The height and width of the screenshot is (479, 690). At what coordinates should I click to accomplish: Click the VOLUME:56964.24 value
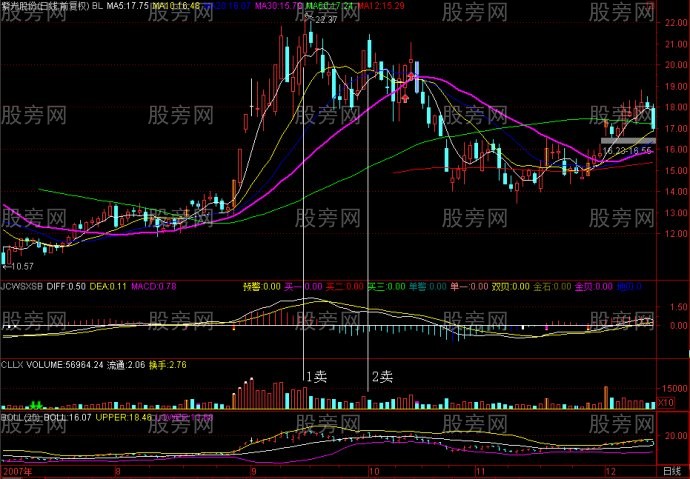point(65,365)
